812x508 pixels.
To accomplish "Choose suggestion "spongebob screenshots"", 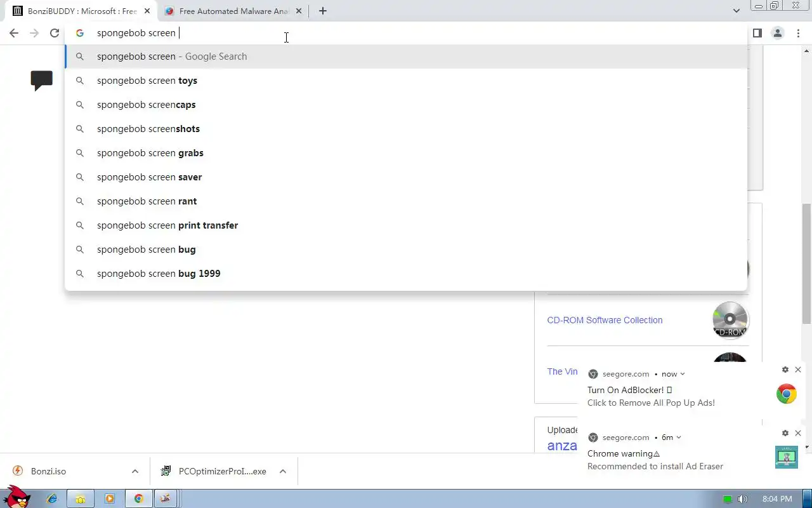I will [406, 129].
